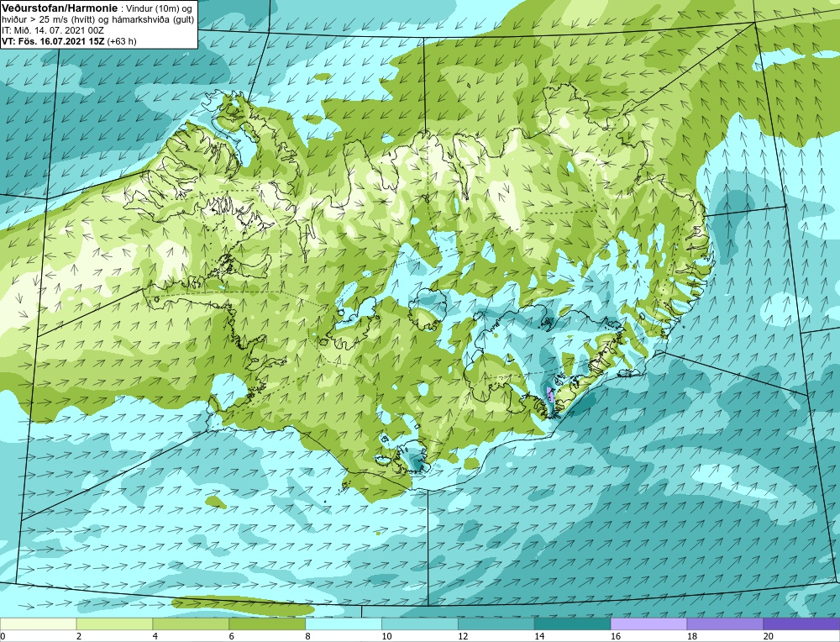Click legend scale label '20'

[769, 636]
